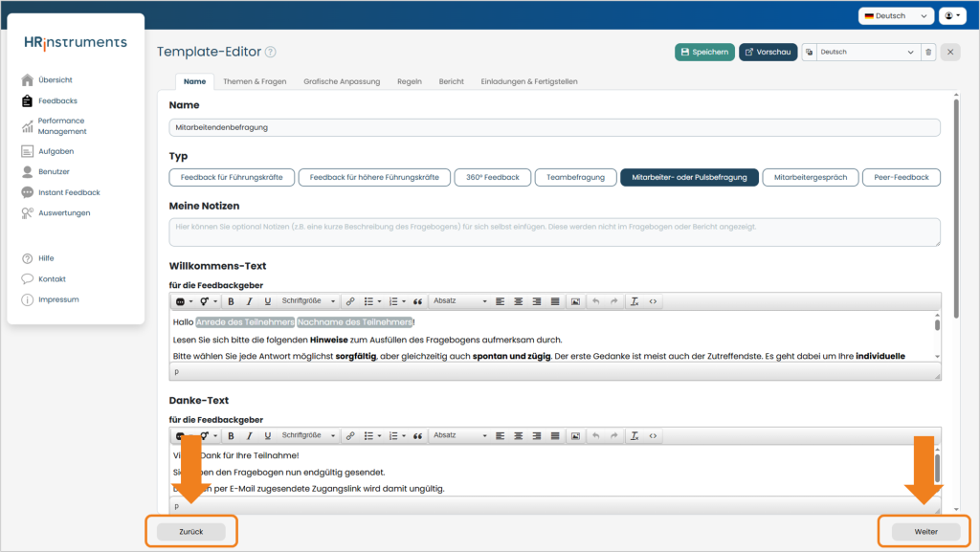Insert blockquote in Willkommens-Text editor
Screen dimensions: 980x552
point(417,301)
